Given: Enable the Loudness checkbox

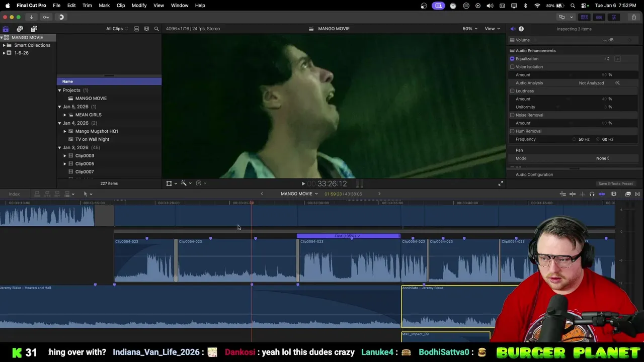Looking at the screenshot, I should [x=512, y=91].
